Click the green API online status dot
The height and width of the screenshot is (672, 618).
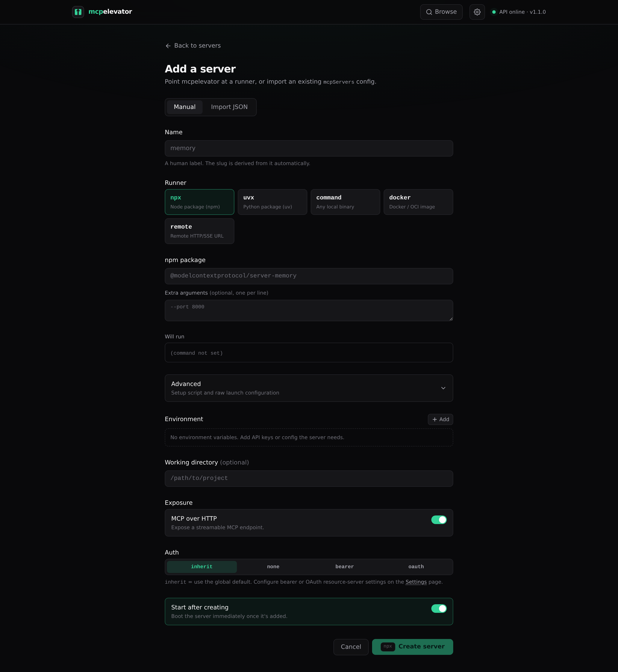click(494, 12)
